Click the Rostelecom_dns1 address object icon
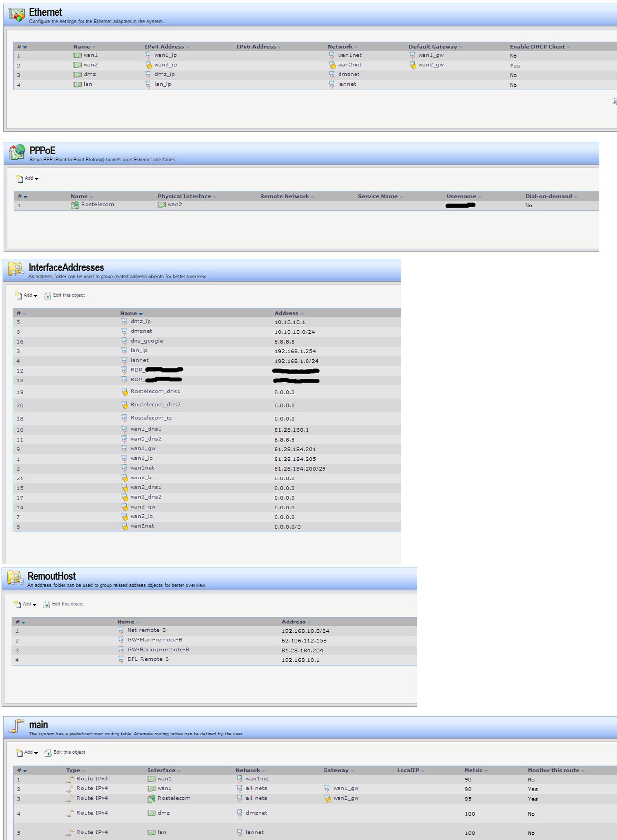Screen dimensions: 617x840 point(125,392)
